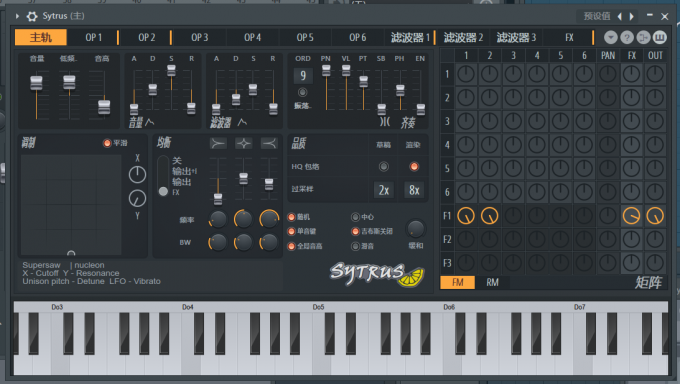Click matrix knob at F1 row column 1
The width and height of the screenshot is (680, 384).
click(x=466, y=216)
